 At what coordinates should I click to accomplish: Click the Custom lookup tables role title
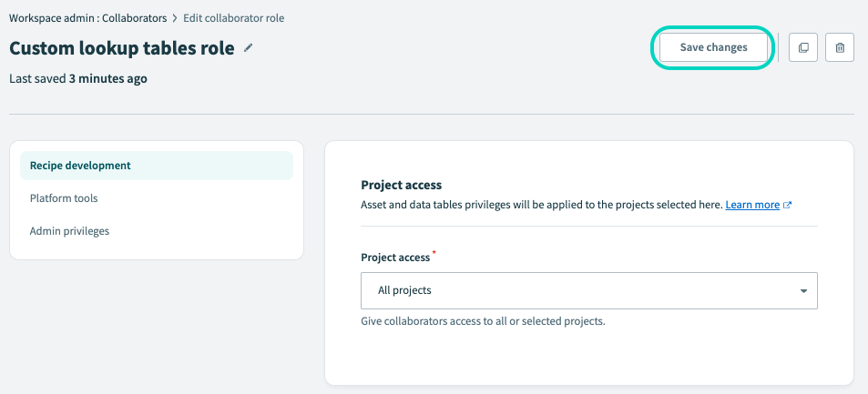(122, 48)
